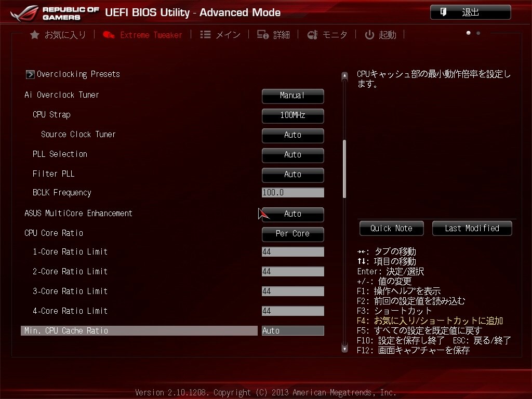Image resolution: width=532 pixels, height=399 pixels.
Task: Click the Last Modified button
Action: click(x=472, y=229)
